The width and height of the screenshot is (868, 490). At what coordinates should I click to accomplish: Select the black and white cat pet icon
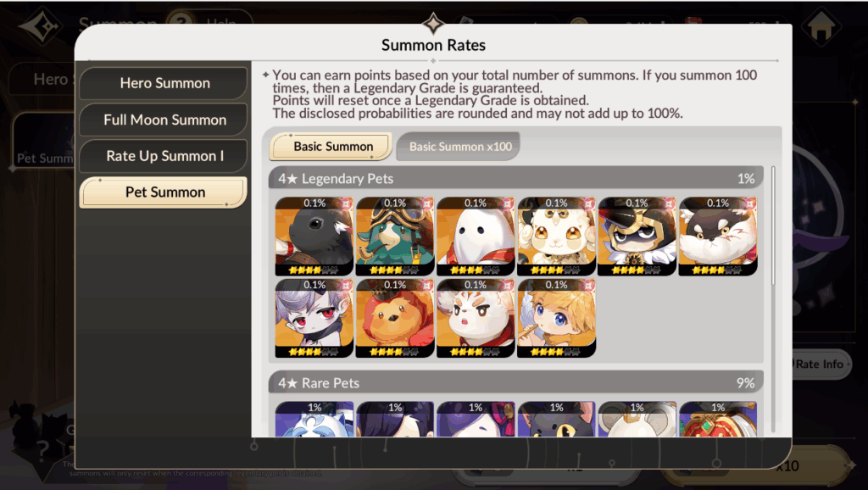pos(718,237)
